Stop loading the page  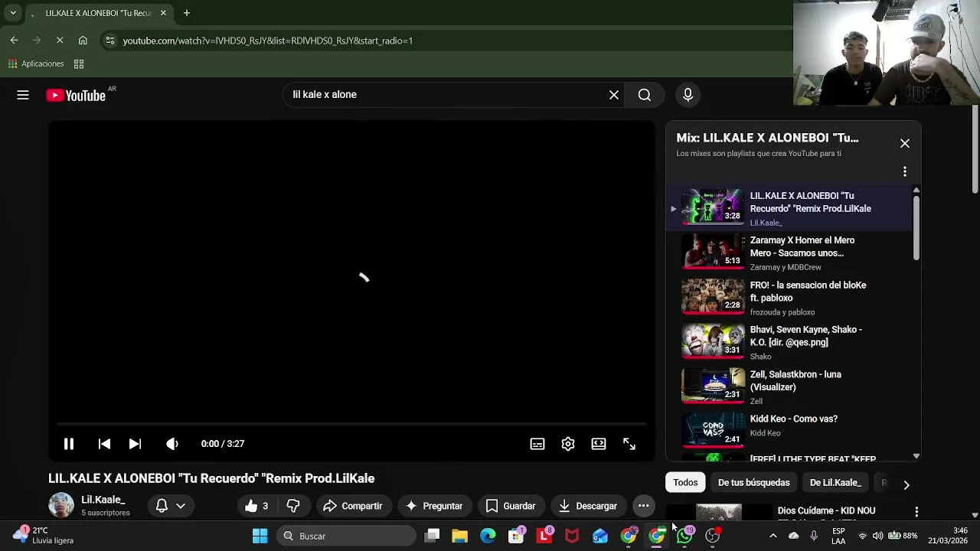pos(60,41)
